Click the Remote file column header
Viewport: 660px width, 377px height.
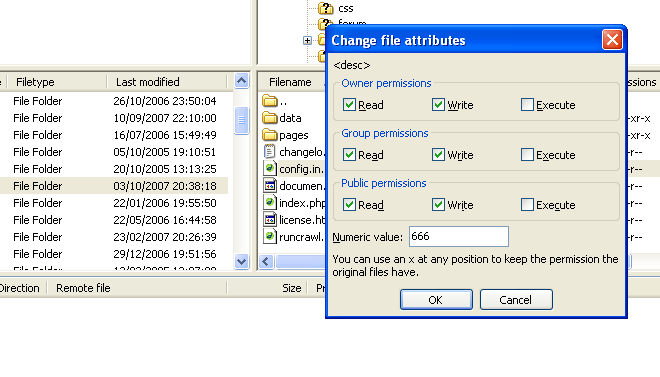[x=136, y=288]
